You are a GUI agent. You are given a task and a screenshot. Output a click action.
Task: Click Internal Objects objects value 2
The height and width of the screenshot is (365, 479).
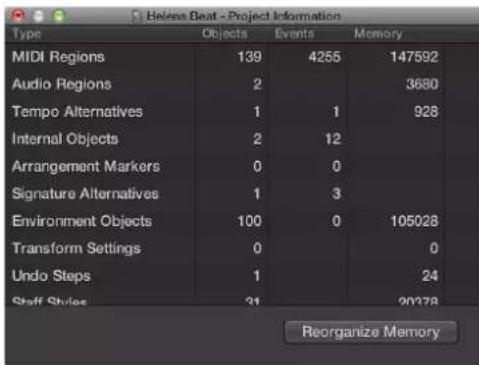click(257, 139)
